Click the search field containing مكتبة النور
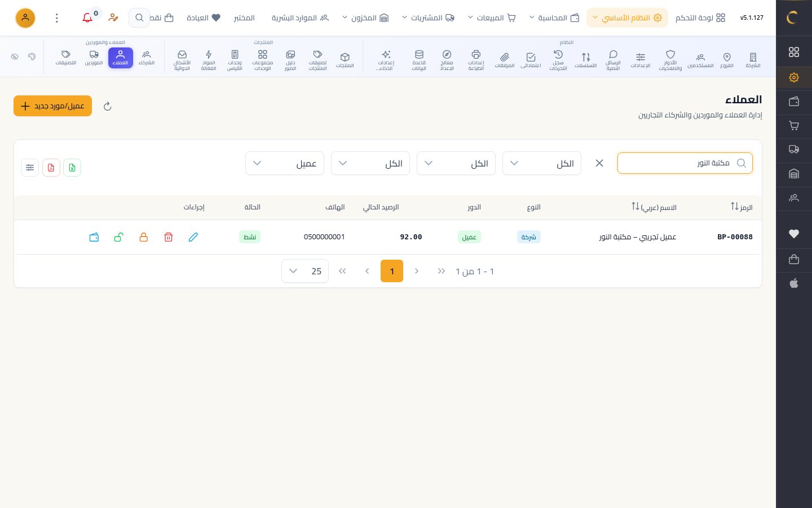Viewport: 812px width, 508px height. click(x=685, y=163)
